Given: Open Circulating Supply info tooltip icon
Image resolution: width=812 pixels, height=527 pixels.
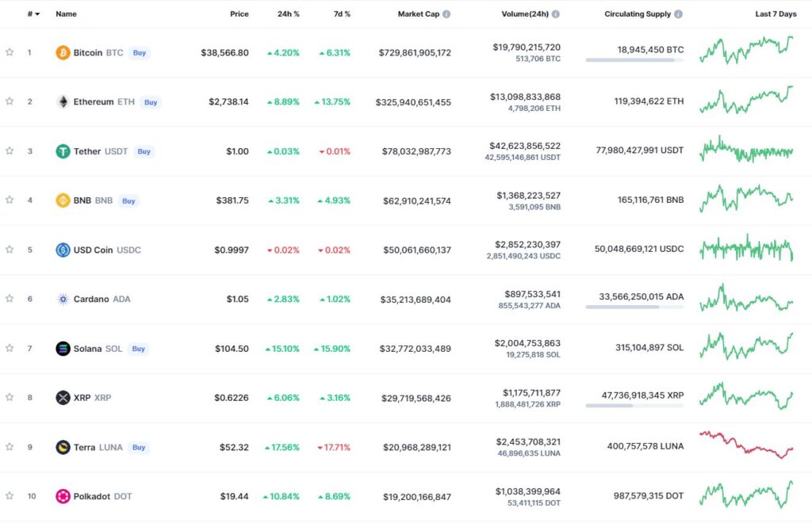Looking at the screenshot, I should pyautogui.click(x=679, y=14).
